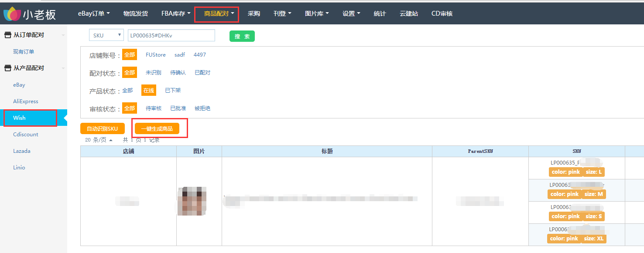Click the 从产品配对 store icon
Viewport: 644px width, 253px height.
point(7,68)
